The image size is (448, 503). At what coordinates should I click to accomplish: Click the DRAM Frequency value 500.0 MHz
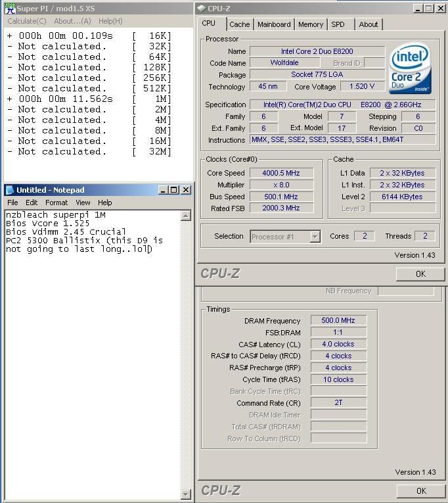click(x=338, y=320)
